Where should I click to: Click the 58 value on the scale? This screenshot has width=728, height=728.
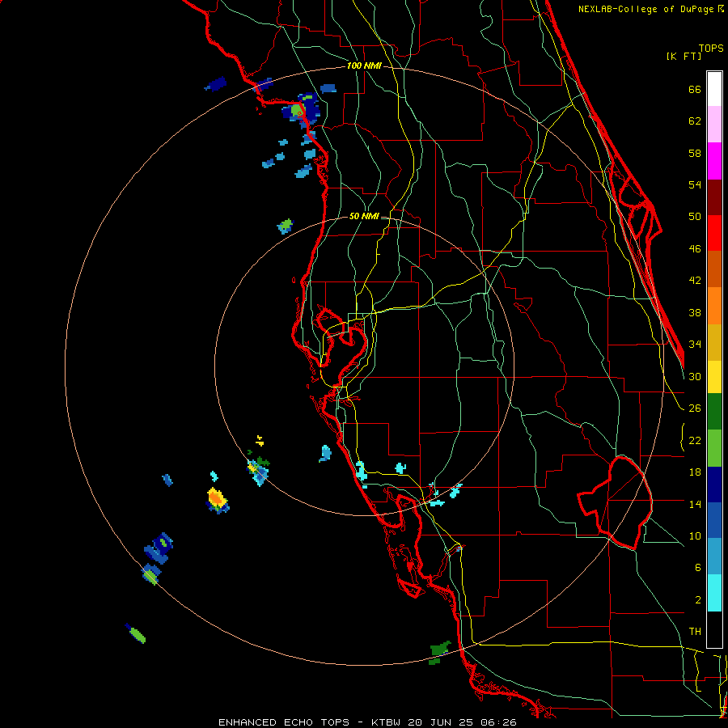coord(694,153)
